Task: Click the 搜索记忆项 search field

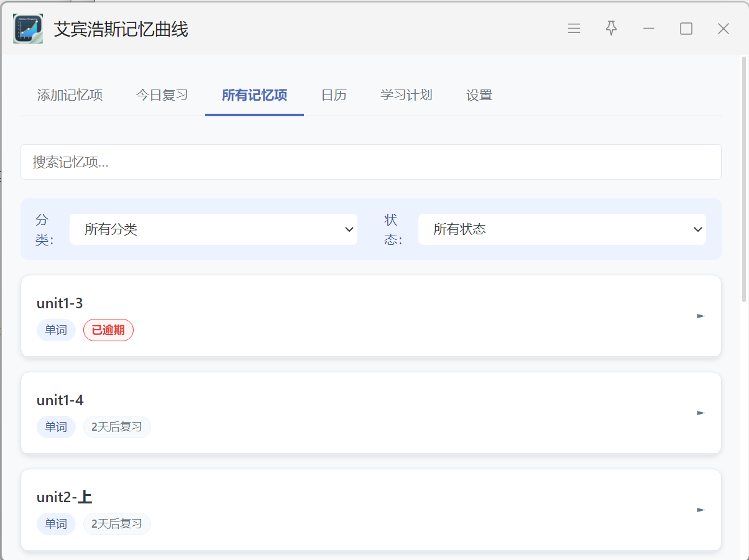Action: 370,162
